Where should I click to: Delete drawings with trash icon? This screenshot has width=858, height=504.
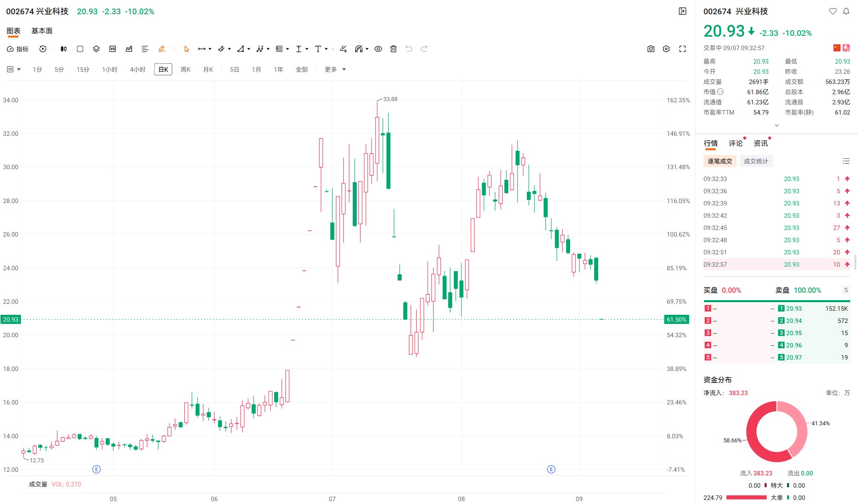coord(394,49)
